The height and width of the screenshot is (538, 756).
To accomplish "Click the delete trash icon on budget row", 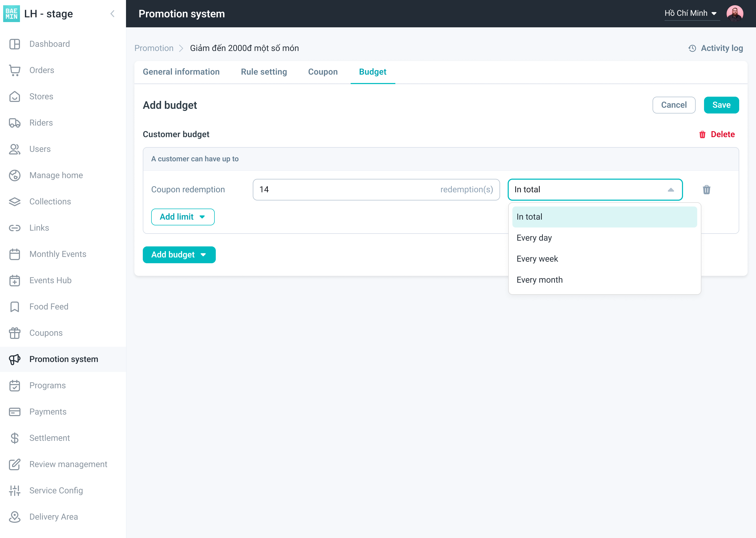I will tap(707, 189).
